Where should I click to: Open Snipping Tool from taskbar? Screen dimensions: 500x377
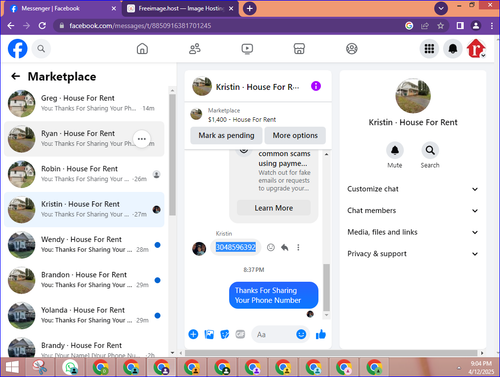tap(40, 367)
